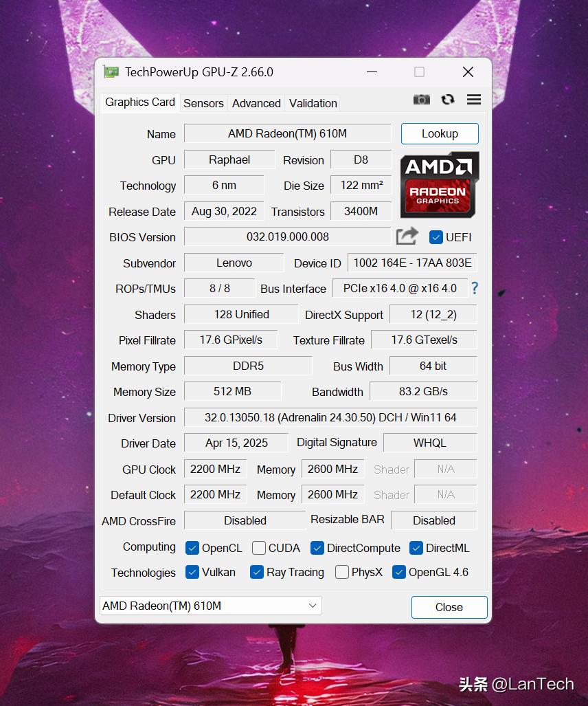The width and height of the screenshot is (588, 706).
Task: Switch to the Graphics Card tab
Action: click(x=140, y=102)
